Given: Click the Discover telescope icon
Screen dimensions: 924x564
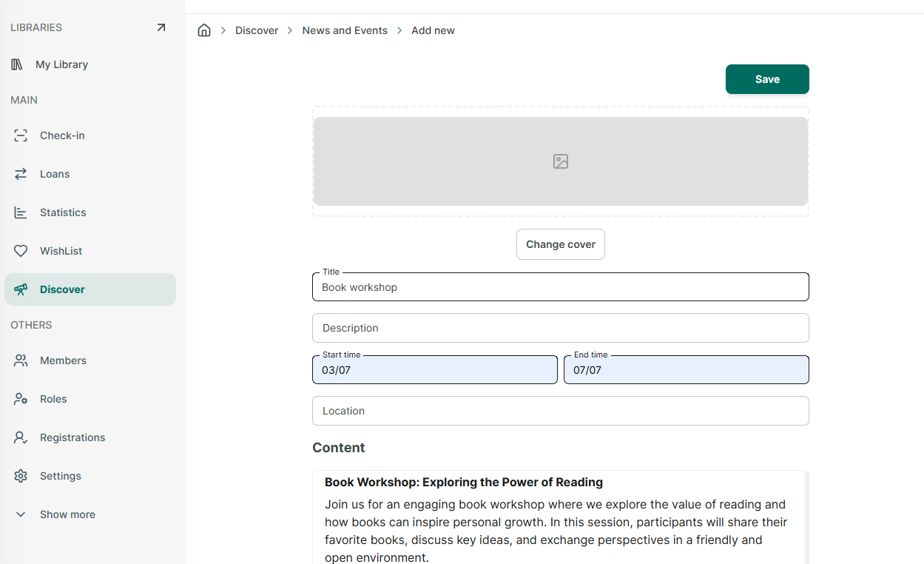Looking at the screenshot, I should tap(21, 289).
